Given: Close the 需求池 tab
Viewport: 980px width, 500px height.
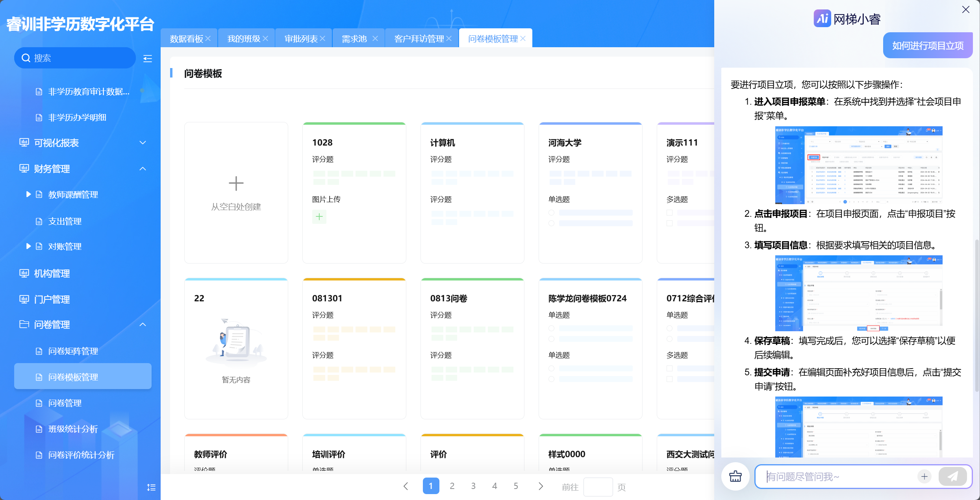Looking at the screenshot, I should point(375,39).
